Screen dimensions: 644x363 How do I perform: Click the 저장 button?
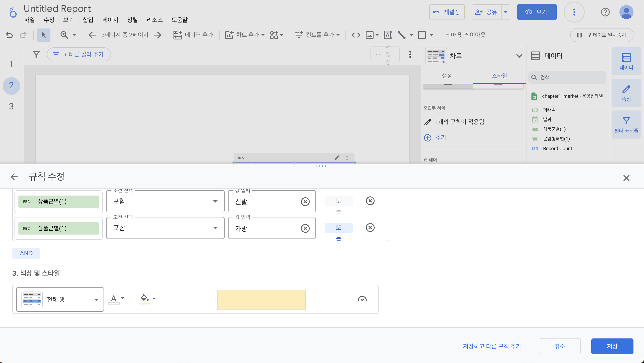612,346
